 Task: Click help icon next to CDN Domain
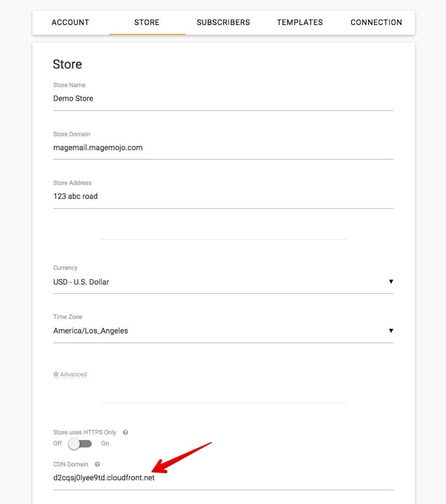click(97, 464)
